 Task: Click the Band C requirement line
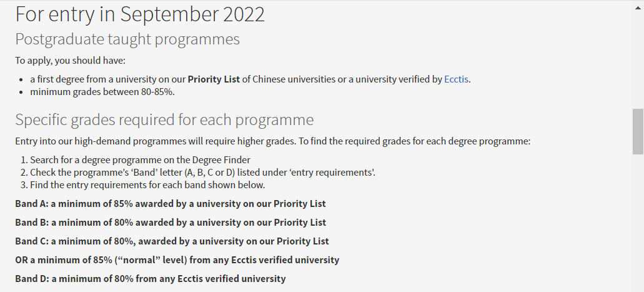[172, 241]
